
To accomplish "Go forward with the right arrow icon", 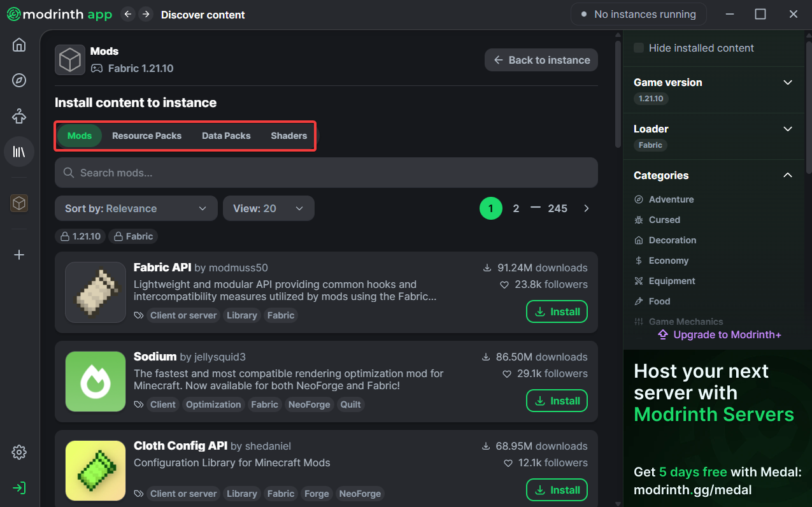I will click(x=146, y=14).
